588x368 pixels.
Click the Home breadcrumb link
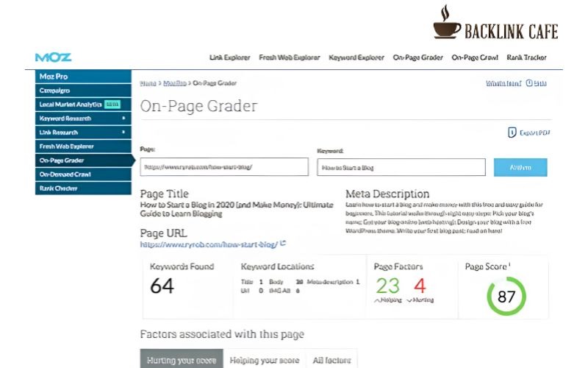(x=148, y=83)
